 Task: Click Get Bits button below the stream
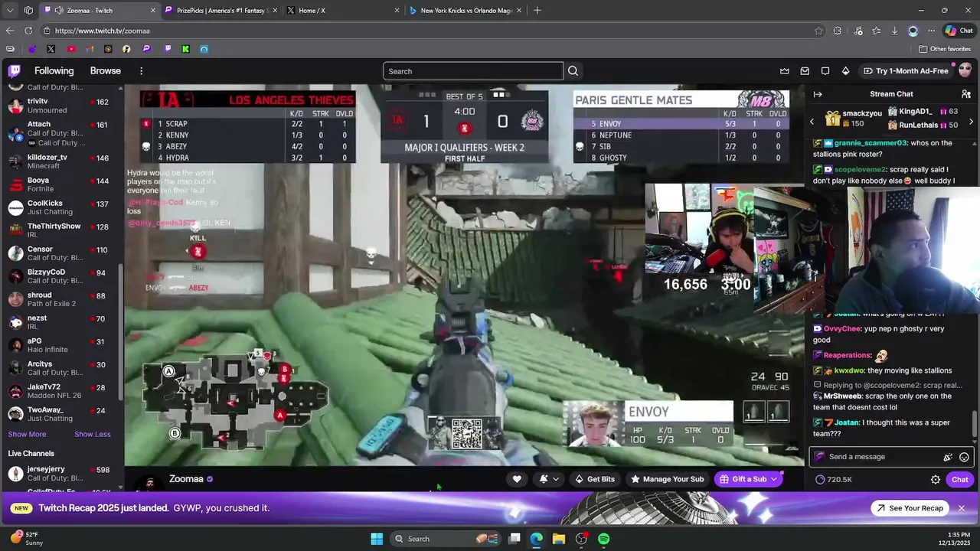coord(595,479)
